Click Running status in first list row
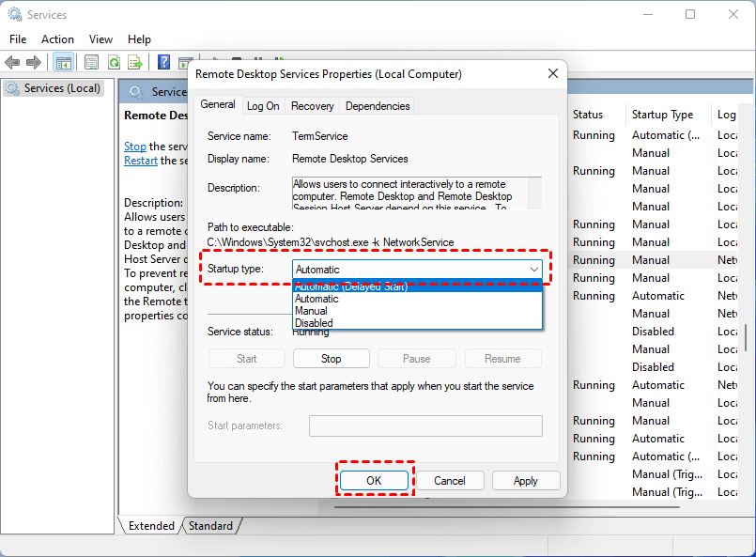Image resolution: width=756 pixels, height=557 pixels. pos(594,135)
